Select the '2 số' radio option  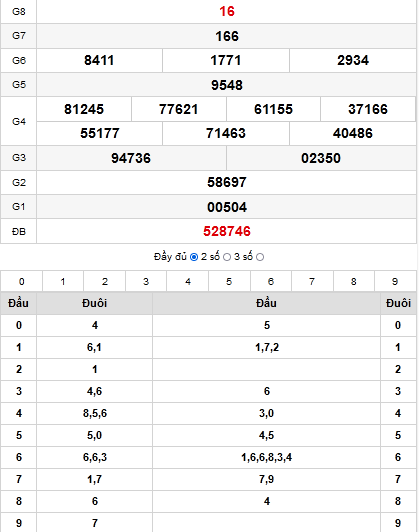[x=227, y=257]
